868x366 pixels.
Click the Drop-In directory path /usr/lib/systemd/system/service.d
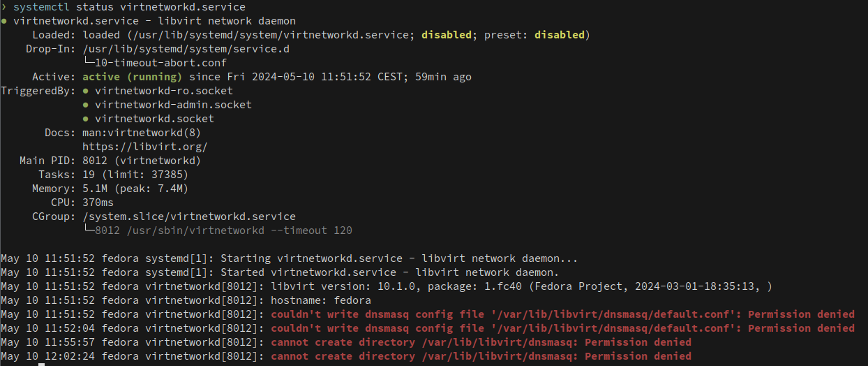tap(186, 49)
